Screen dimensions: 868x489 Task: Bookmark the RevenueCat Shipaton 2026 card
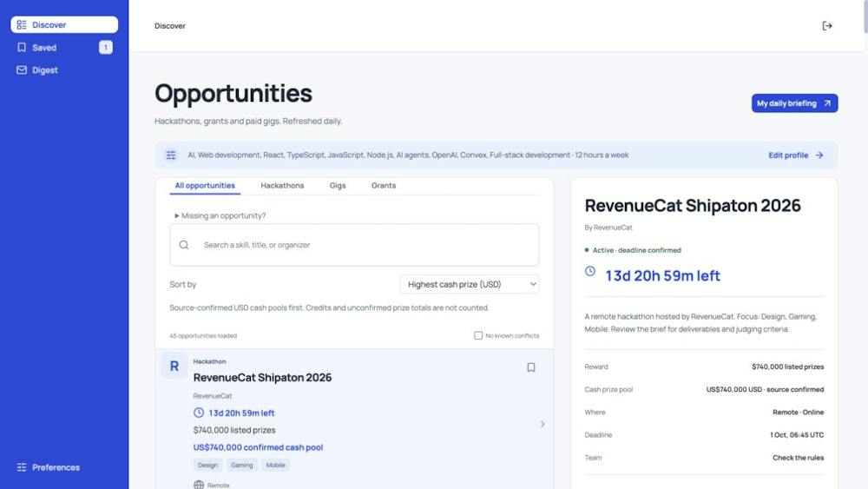(531, 367)
